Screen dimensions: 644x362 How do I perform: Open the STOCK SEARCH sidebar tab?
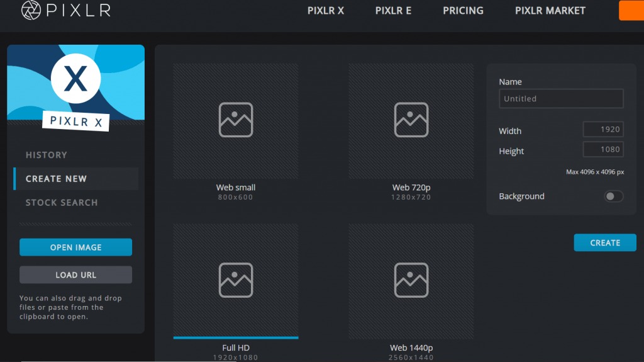coord(62,202)
